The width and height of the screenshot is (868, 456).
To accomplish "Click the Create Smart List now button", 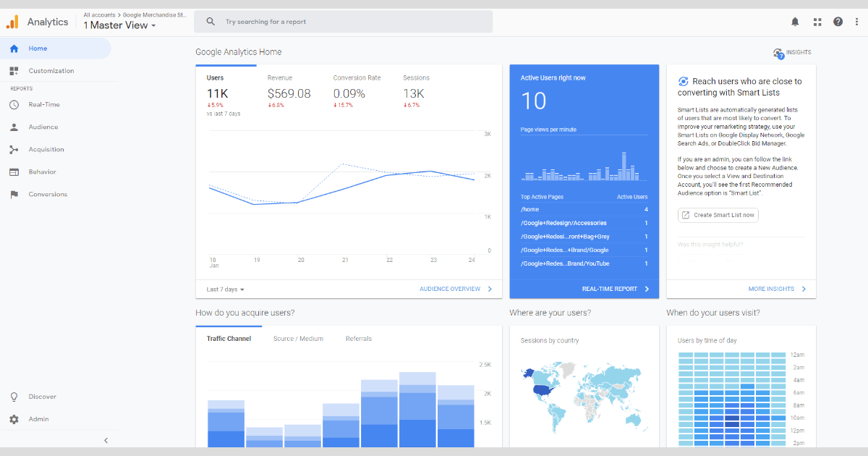I will [718, 215].
